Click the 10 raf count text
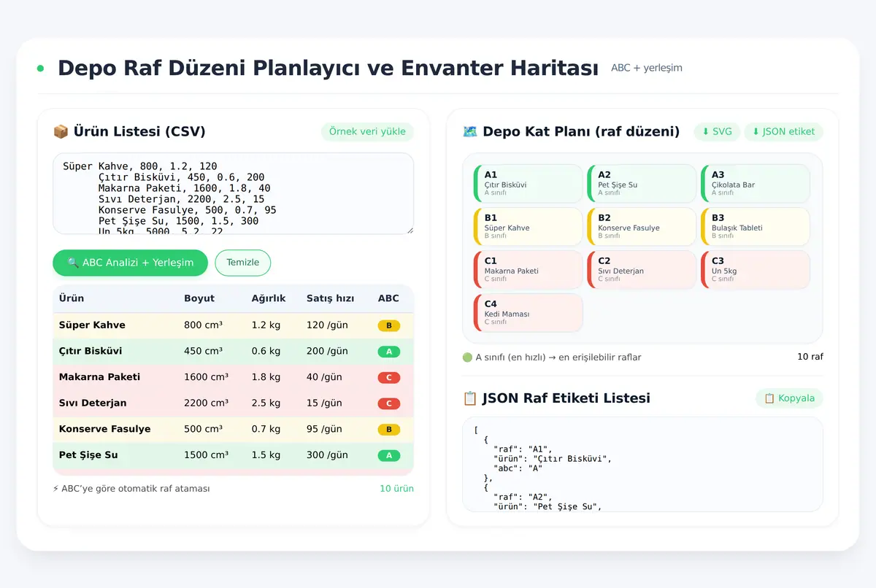876x588 pixels. pyautogui.click(x=810, y=357)
